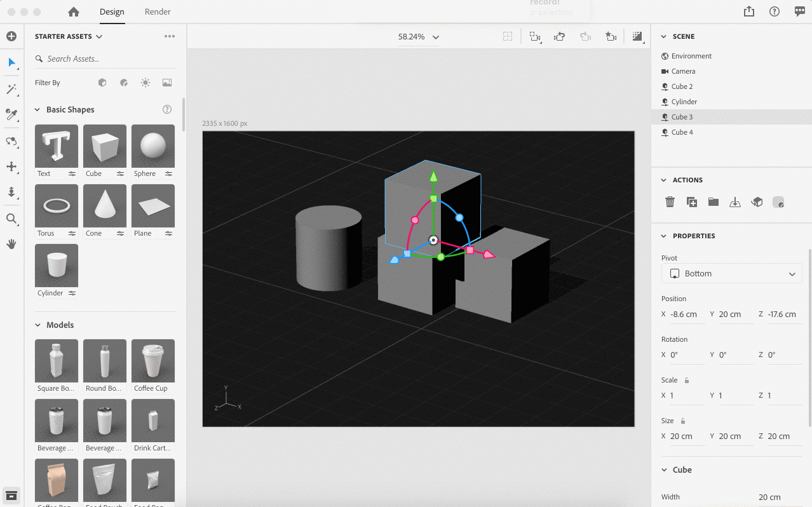This screenshot has width=812, height=507.
Task: Group the selection with folder icon
Action: coord(714,202)
